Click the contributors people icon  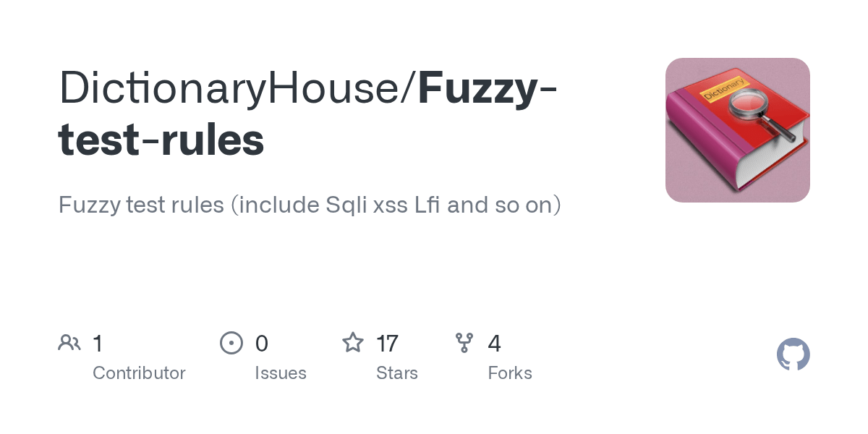69,342
